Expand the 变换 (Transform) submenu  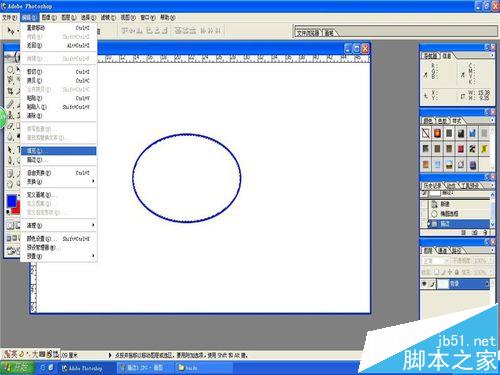[x=58, y=182]
